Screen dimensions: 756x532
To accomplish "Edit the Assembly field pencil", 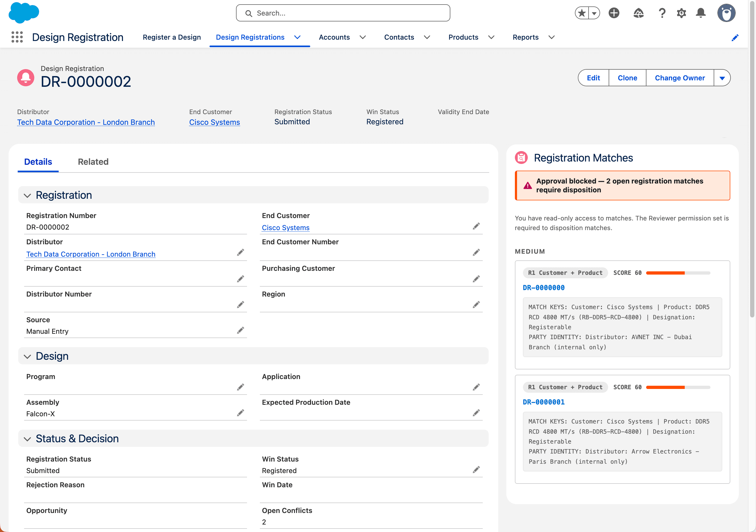I will tap(240, 413).
